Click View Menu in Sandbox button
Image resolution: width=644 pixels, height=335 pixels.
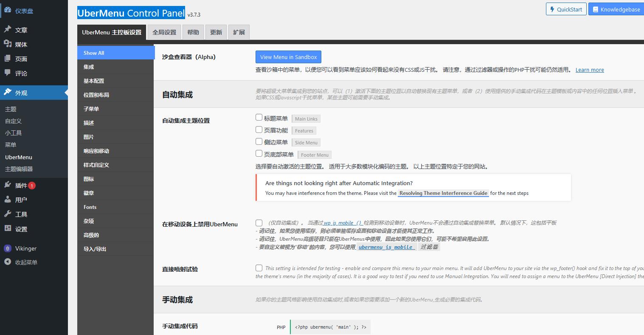288,57
